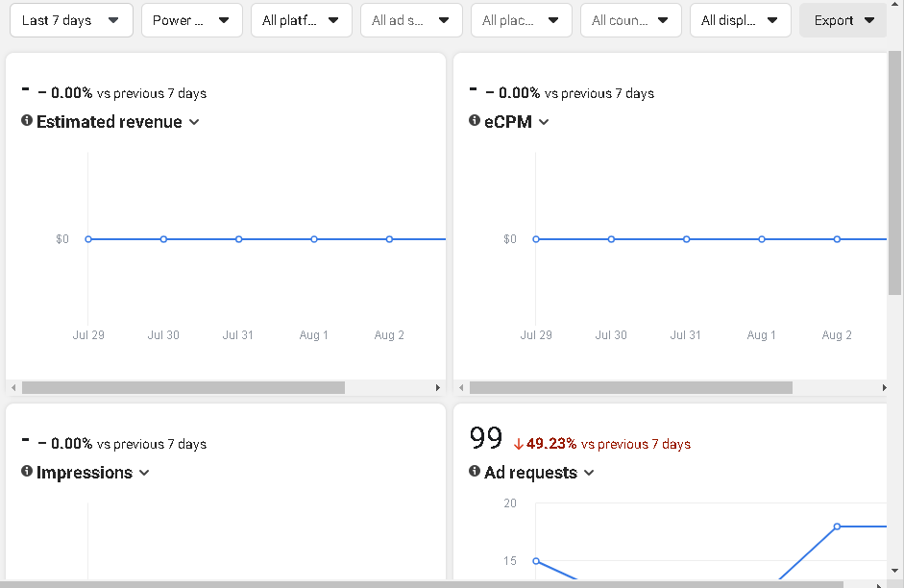Click the info icon beside Ad requests
Viewport: 904px width, 588px height.
point(475,472)
